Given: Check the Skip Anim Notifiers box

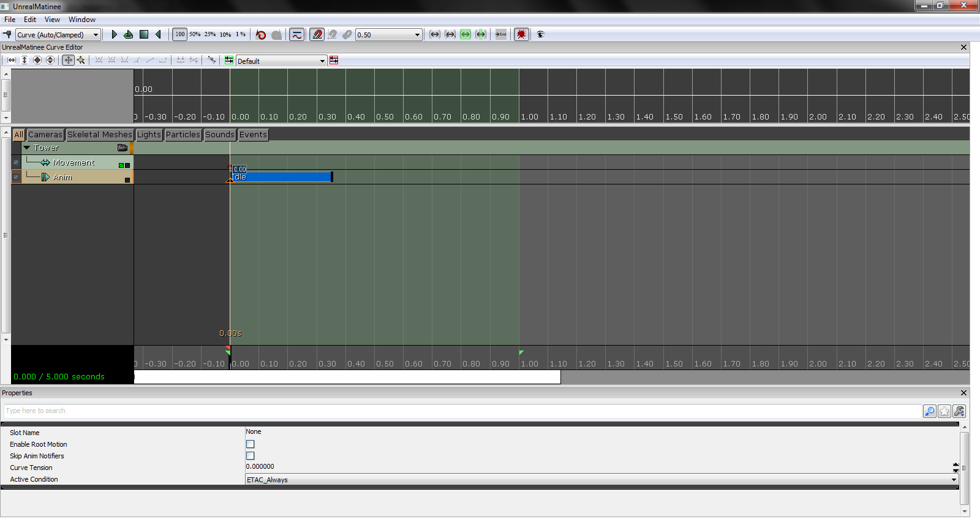Looking at the screenshot, I should pyautogui.click(x=250, y=456).
